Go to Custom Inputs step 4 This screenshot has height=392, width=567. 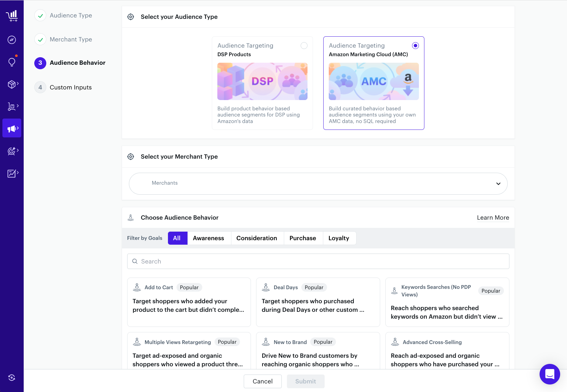coord(63,87)
